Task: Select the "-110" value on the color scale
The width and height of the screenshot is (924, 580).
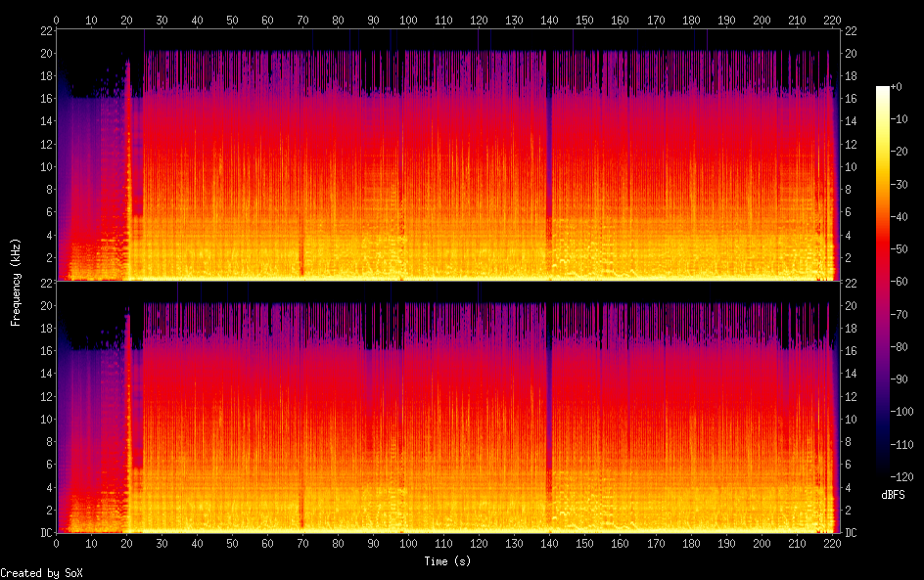Action: click(x=901, y=445)
